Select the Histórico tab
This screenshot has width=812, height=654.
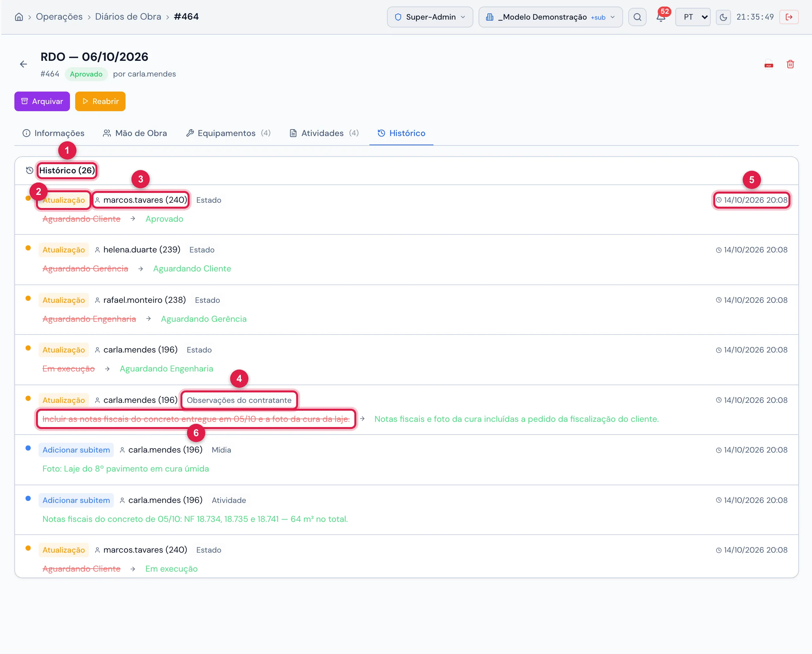point(401,133)
